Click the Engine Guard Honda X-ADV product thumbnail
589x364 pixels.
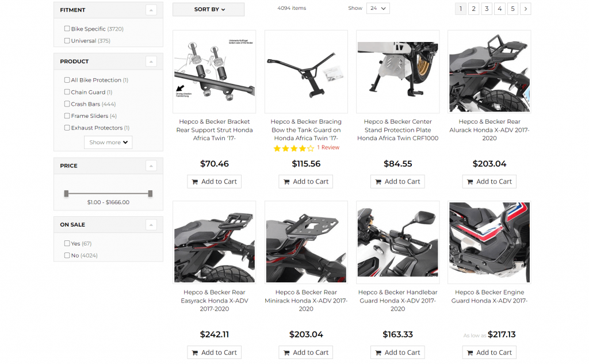(489, 242)
